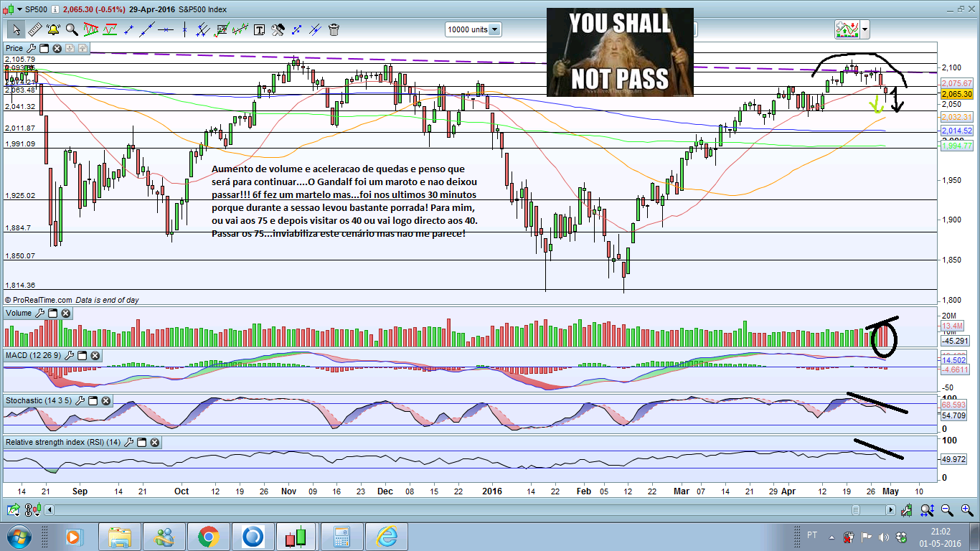Expand the SP500 chart style dropdown arrow
980x551 pixels.
19,9
